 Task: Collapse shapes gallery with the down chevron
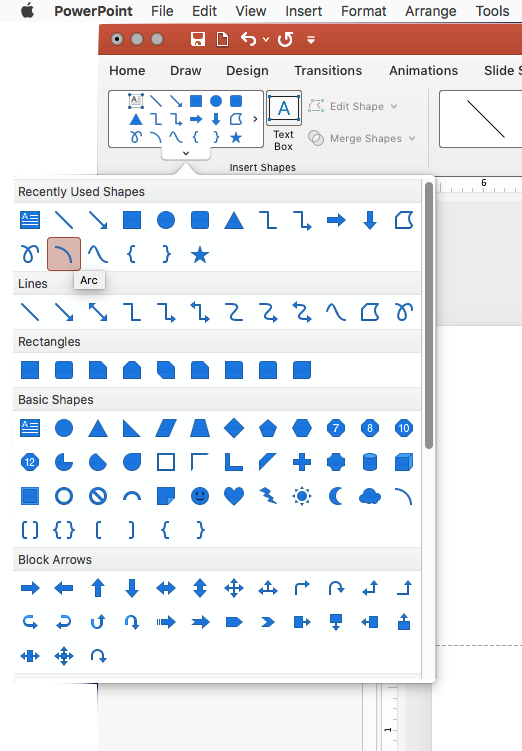click(186, 153)
